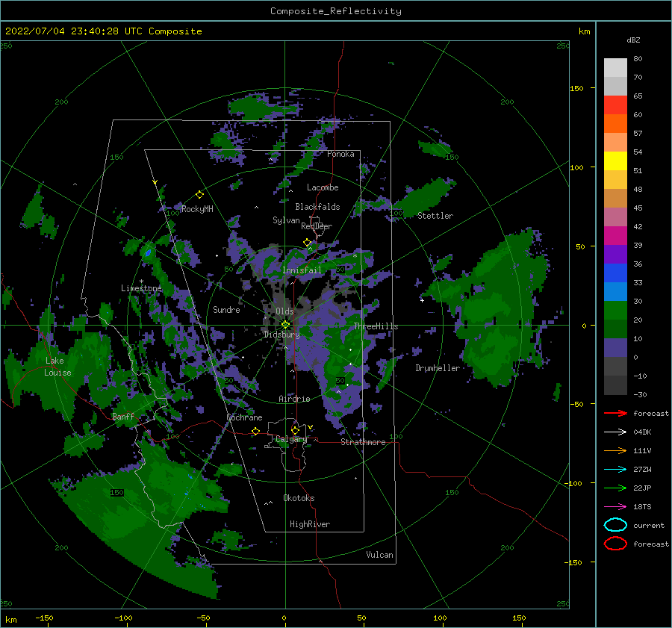Image resolution: width=672 pixels, height=628 pixels.
Task: Click the ThreeHills label
Action: [376, 326]
